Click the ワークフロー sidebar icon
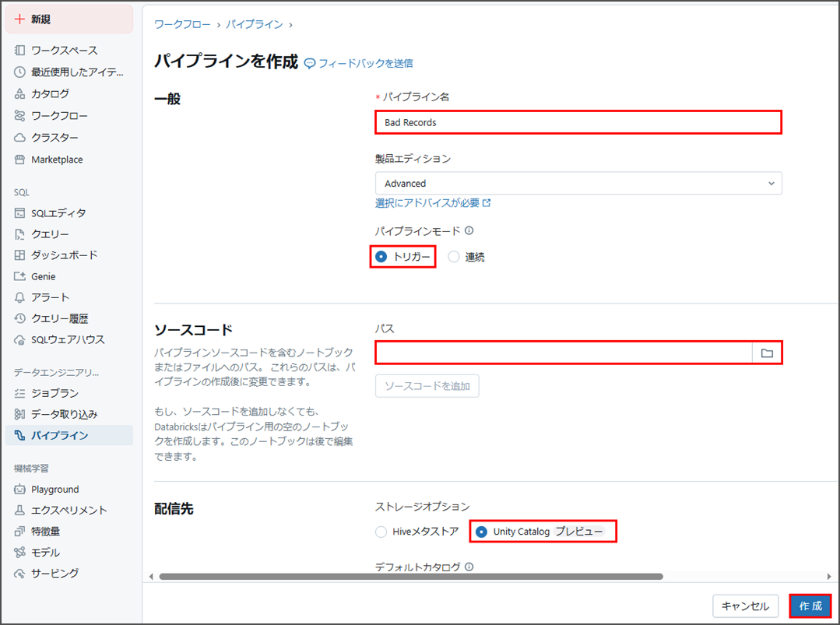 (x=19, y=116)
